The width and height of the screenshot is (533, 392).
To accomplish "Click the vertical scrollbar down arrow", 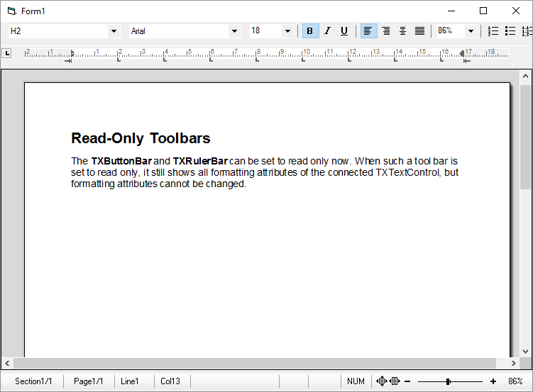I will 526,351.
